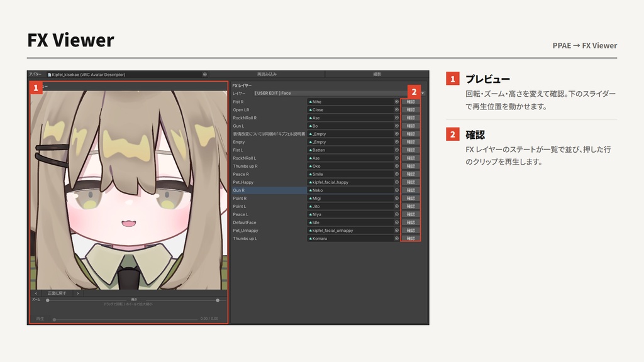Image resolution: width=644 pixels, height=362 pixels.
Task: Click the 確認 button for Thumbs up L
Action: coord(411,238)
